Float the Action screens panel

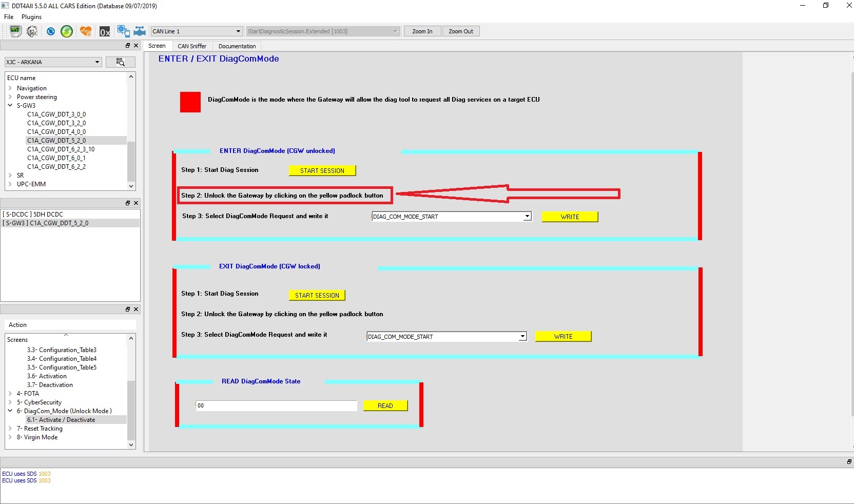[128, 309]
